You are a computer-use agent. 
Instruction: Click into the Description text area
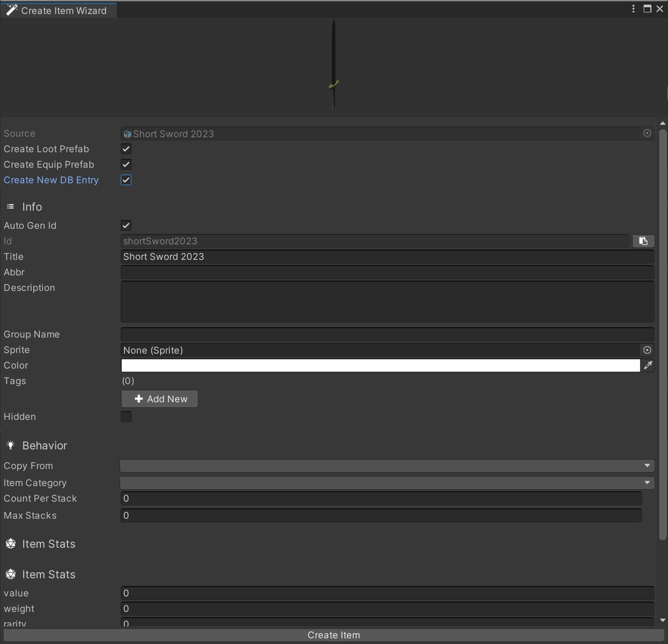[x=387, y=301]
